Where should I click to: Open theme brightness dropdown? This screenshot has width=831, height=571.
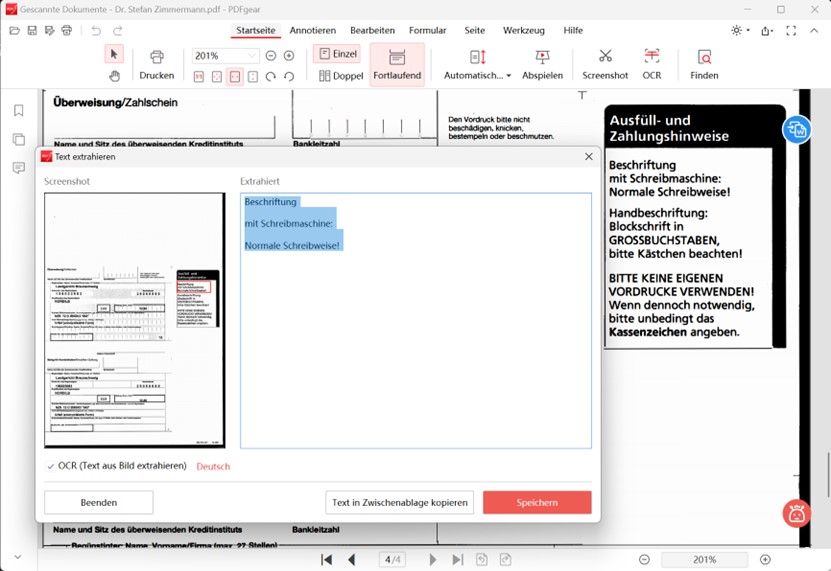coord(740,31)
